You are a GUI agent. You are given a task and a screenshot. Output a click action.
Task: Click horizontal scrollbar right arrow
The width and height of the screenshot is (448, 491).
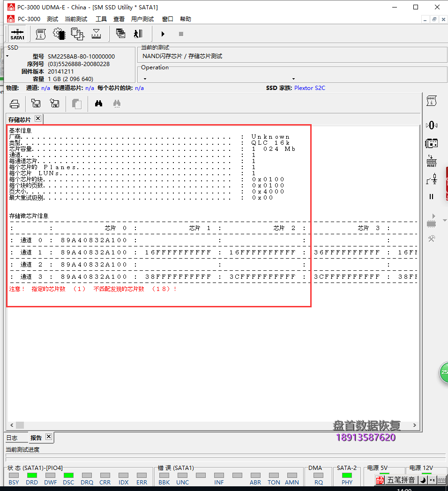point(414,425)
